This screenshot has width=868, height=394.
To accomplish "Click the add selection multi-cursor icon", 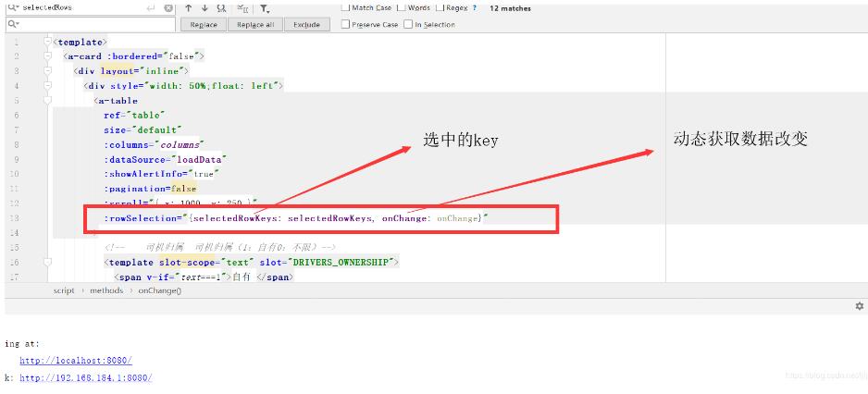I will coord(242,8).
